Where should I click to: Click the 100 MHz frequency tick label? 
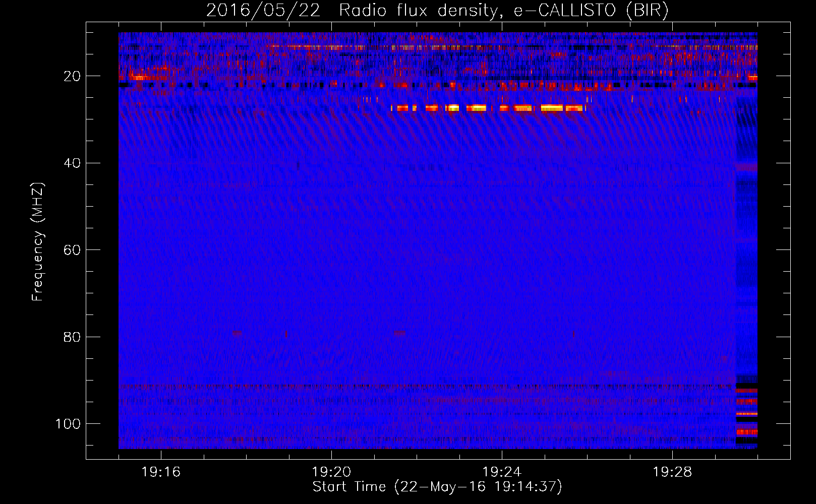point(68,424)
